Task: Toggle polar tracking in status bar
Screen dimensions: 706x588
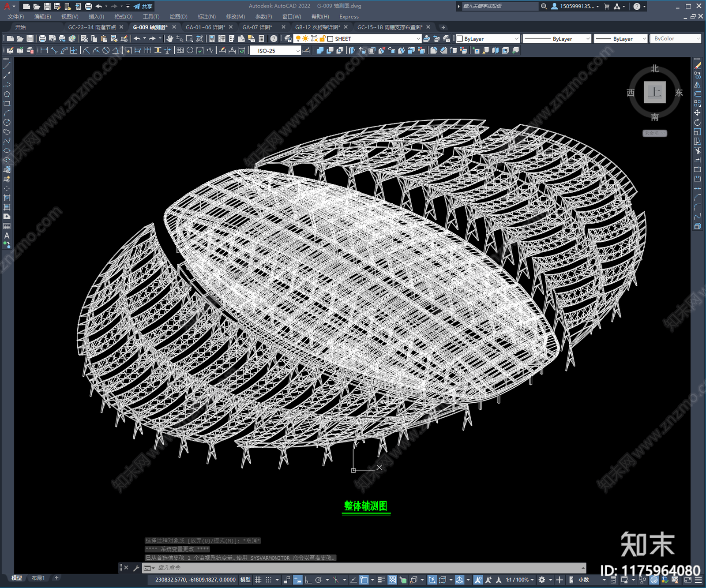Action: tap(319, 580)
